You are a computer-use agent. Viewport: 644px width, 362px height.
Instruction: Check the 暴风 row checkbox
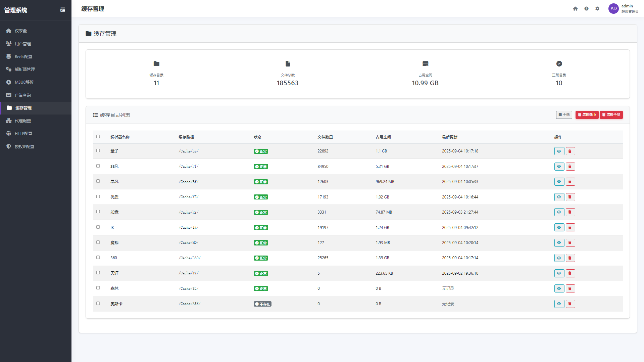[x=98, y=181]
